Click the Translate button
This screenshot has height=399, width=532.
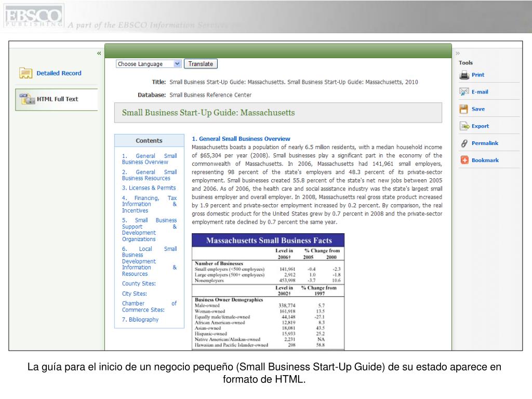click(x=201, y=64)
